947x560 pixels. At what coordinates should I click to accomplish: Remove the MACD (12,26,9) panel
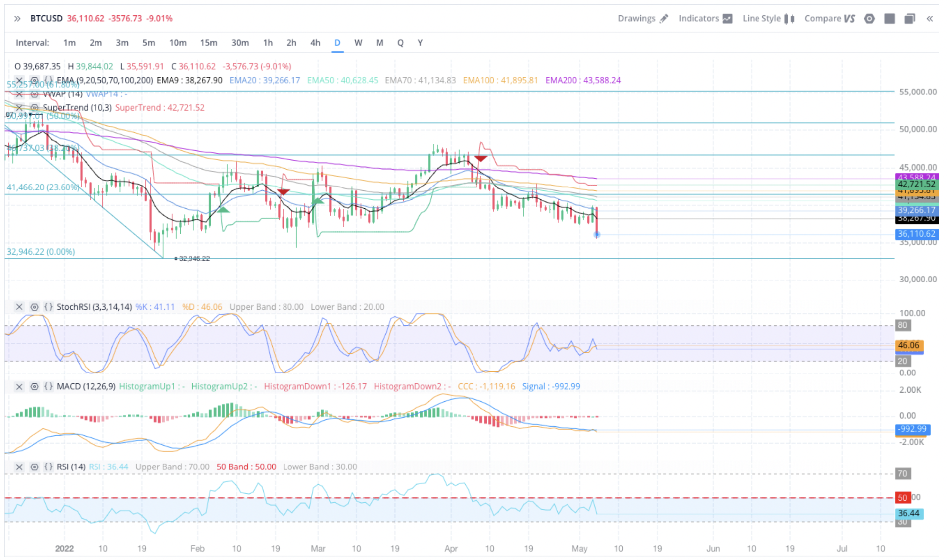coord(19,386)
